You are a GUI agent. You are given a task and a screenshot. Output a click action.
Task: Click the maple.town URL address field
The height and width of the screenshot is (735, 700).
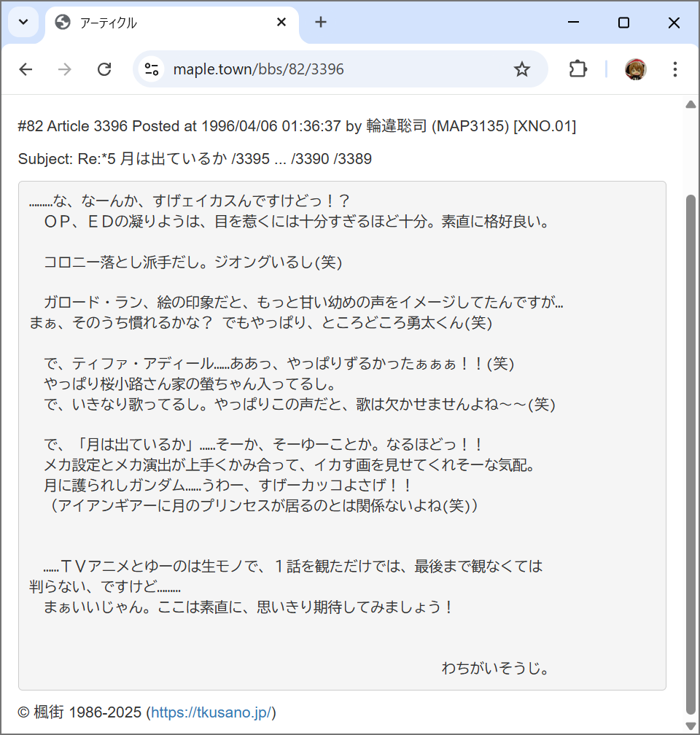point(328,69)
